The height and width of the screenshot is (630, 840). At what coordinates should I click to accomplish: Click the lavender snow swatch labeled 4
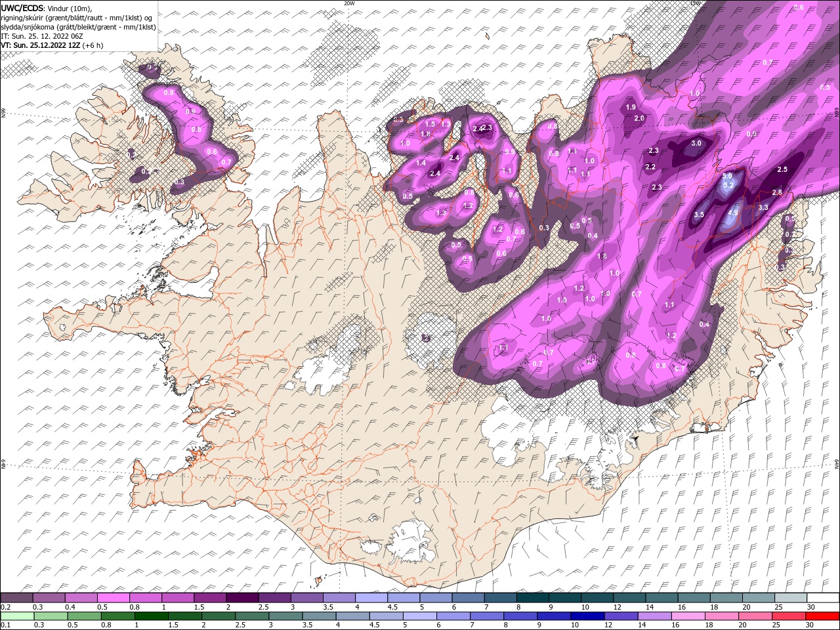[x=371, y=598]
